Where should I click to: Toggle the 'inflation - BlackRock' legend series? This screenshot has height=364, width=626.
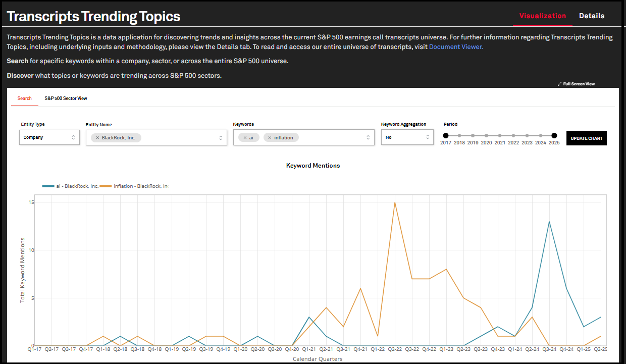click(x=134, y=186)
